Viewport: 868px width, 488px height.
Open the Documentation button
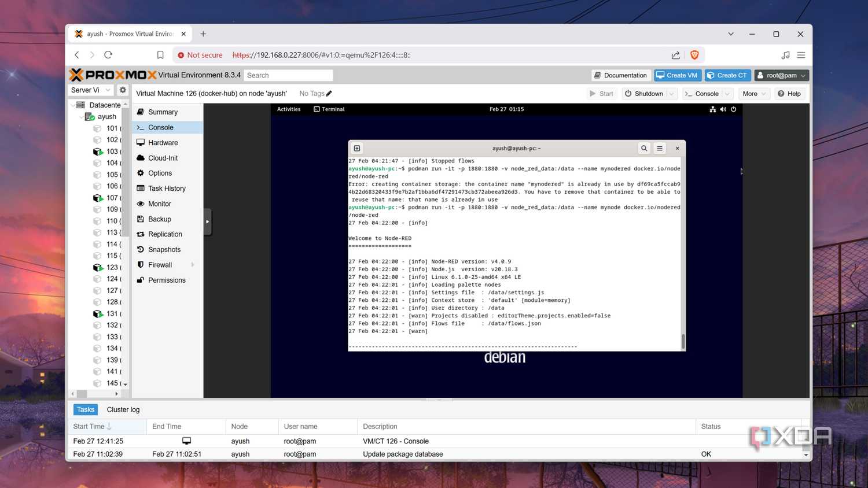620,75
